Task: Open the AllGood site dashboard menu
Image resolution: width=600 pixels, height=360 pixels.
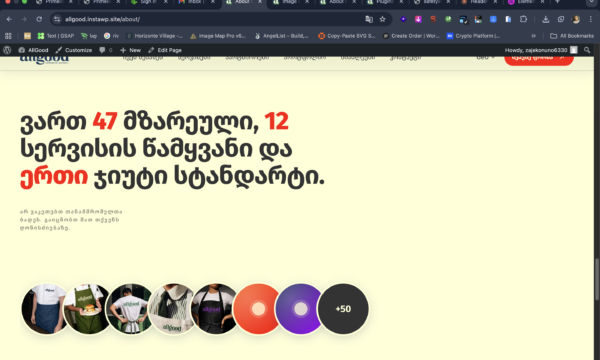Action: pos(33,50)
